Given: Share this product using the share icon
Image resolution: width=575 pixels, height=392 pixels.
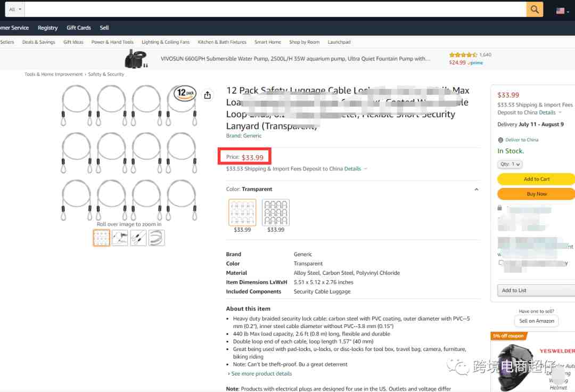Looking at the screenshot, I should point(208,95).
